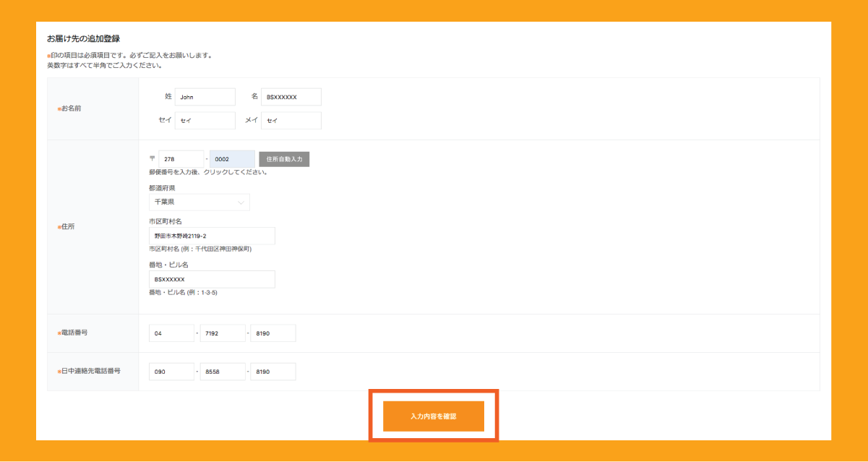868x462 pixels.
Task: Click the 住所 section label
Action: coord(67,227)
